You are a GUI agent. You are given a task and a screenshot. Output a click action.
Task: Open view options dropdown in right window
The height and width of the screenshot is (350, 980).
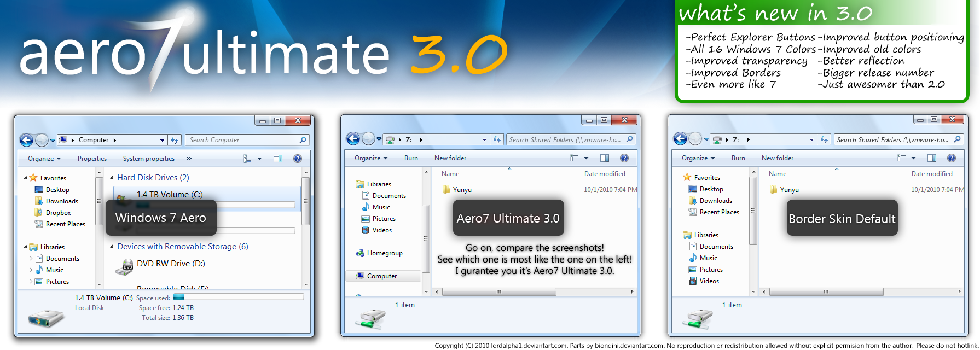tap(913, 158)
